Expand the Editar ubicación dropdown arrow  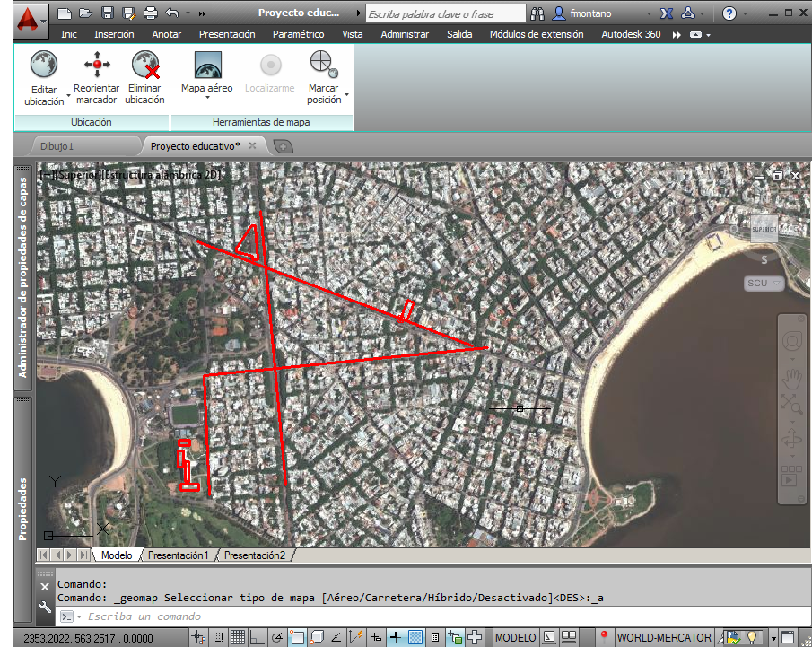(68, 96)
